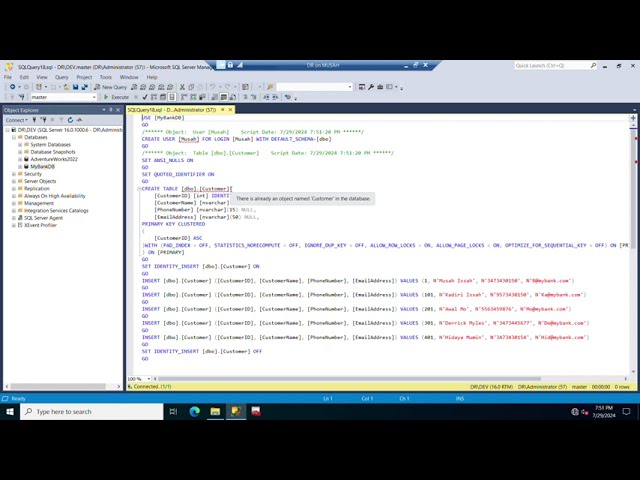
Task: Open the Find combo box dropdown arrow
Action: pos(350,87)
